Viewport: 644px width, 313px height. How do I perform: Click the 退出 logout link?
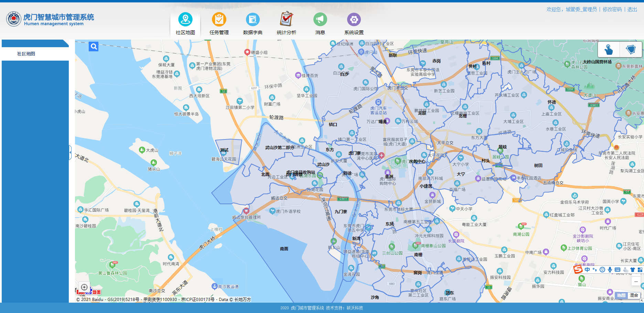[632, 9]
